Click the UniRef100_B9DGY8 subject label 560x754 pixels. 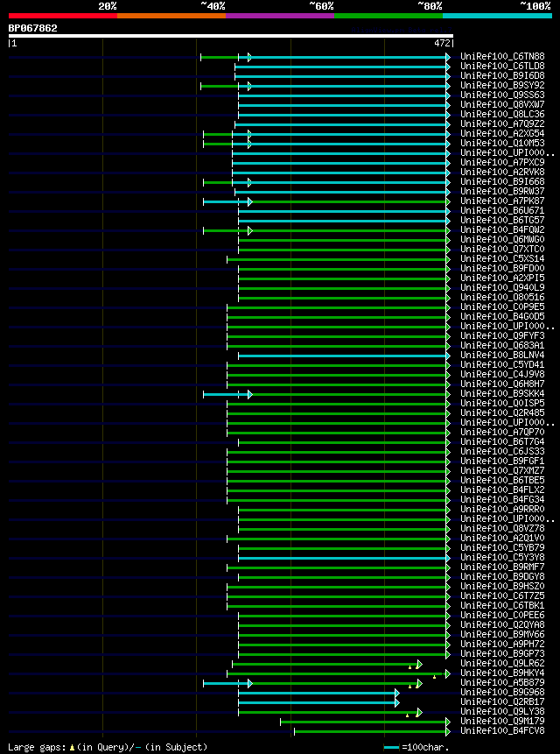tap(502, 576)
